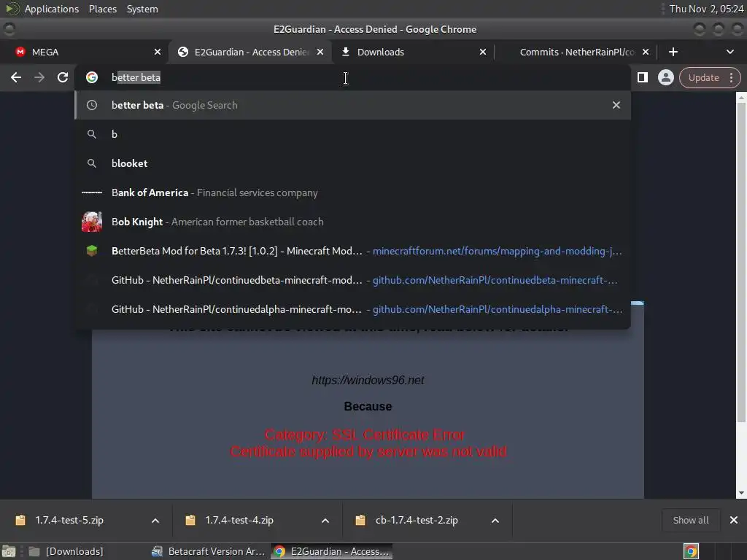
Task: Click the page vertical scrollbar
Action: coord(741,262)
